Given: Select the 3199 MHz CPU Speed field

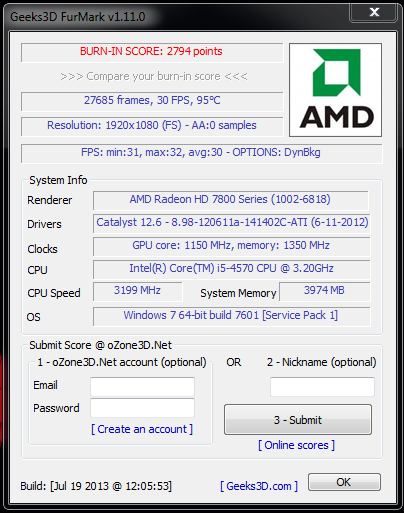Looking at the screenshot, I should click(x=138, y=291).
